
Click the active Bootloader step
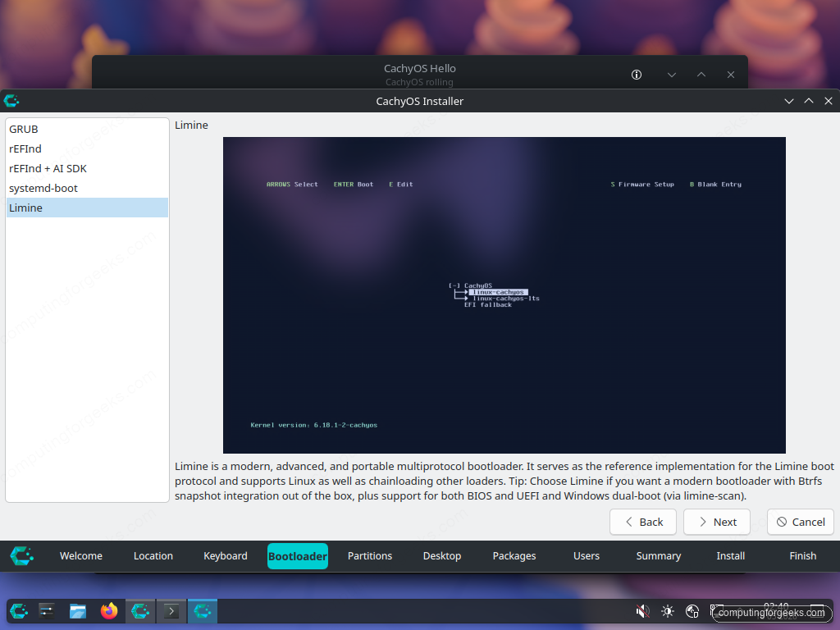coord(298,556)
